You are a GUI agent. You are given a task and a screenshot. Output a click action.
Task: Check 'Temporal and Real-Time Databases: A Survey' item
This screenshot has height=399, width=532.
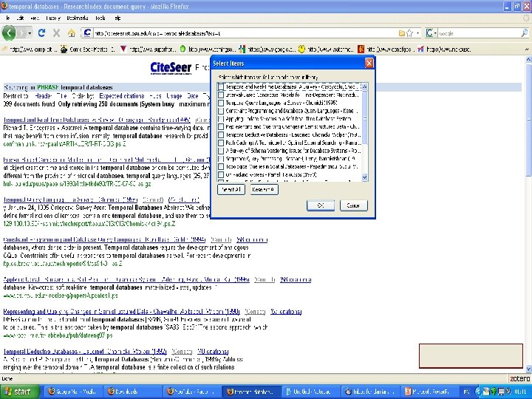point(221,87)
